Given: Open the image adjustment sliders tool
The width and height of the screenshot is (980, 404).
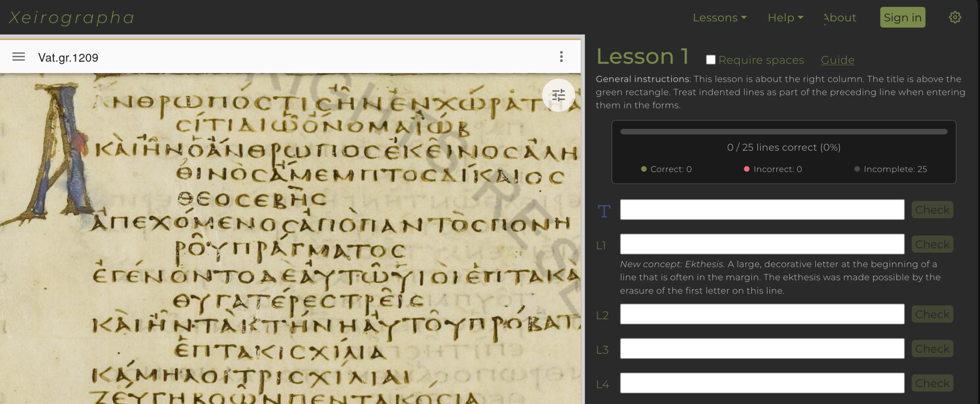Looking at the screenshot, I should pyautogui.click(x=559, y=95).
